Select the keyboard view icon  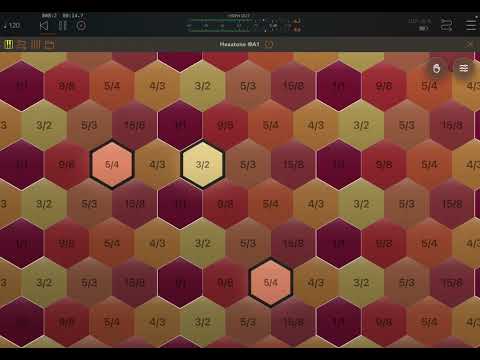pyautogui.click(x=8, y=44)
